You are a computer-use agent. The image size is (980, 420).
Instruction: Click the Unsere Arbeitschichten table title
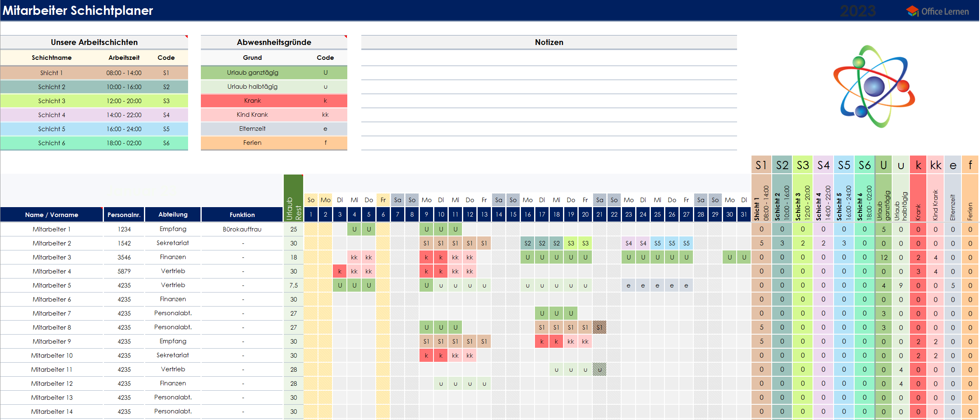coord(94,42)
